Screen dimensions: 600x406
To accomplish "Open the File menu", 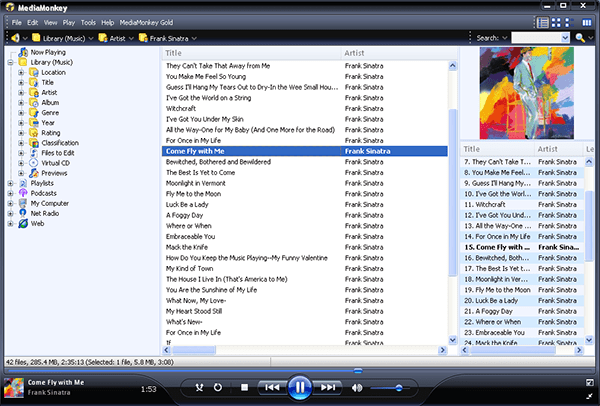I will [x=16, y=23].
